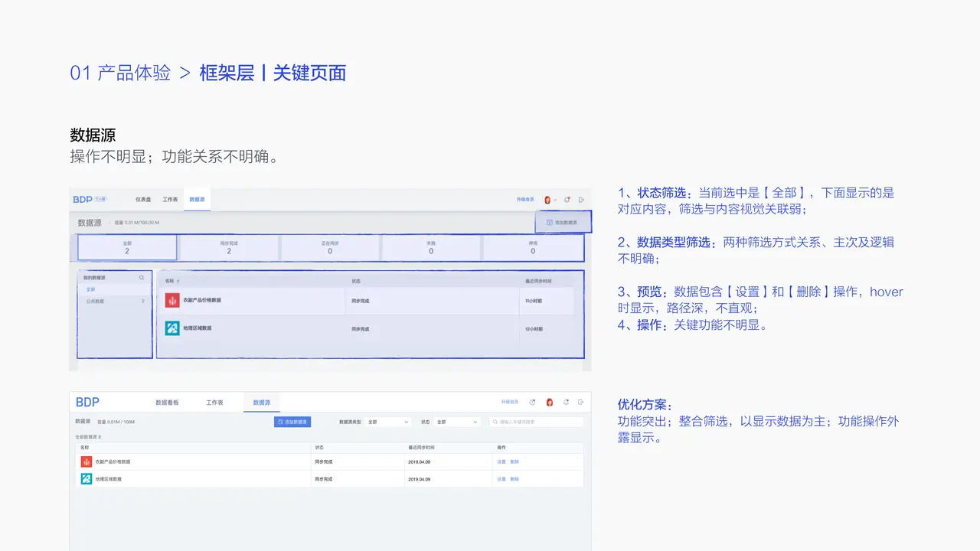Select 公共数据 in the 我的数据源 sidebar
The image size is (980, 551).
coord(95,302)
